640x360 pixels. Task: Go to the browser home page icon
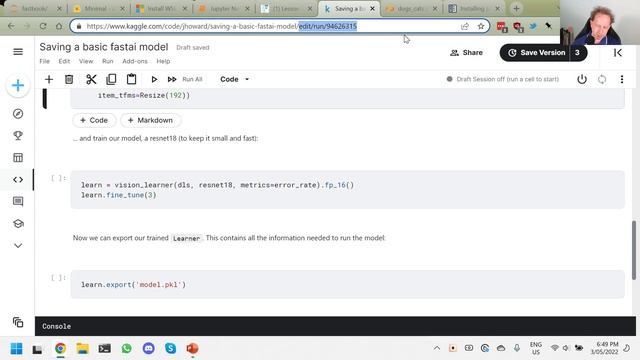coord(59,26)
